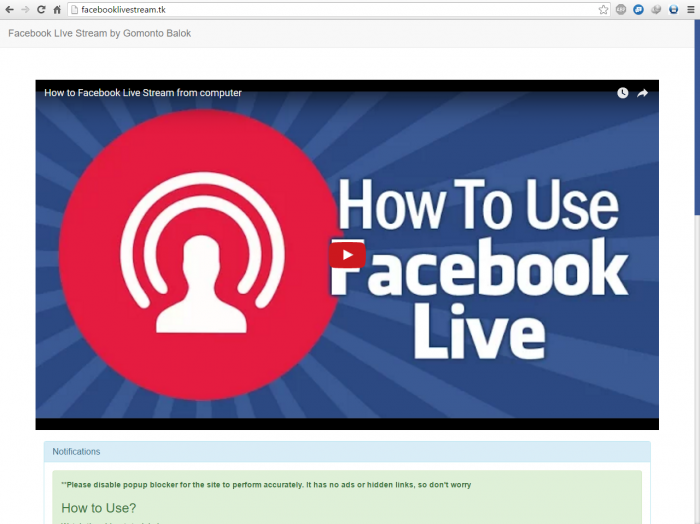Screen dimensions: 700x524
Task: Click the 'How to Use?' heading
Action: click(x=99, y=508)
